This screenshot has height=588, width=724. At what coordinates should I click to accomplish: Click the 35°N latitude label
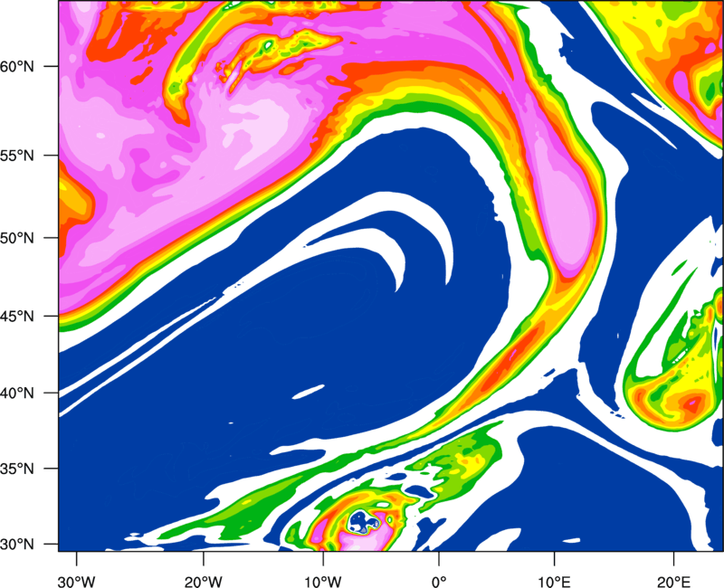pyautogui.click(x=17, y=469)
